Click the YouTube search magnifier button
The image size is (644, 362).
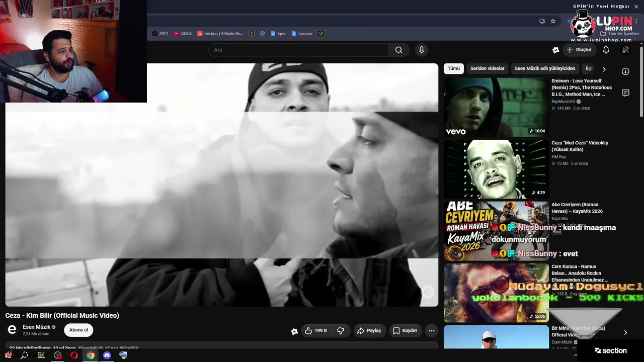pyautogui.click(x=398, y=50)
